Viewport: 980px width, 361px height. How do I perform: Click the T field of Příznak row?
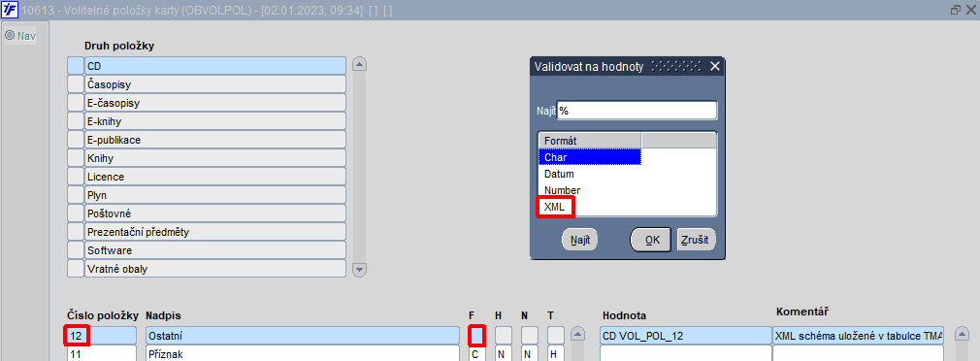coord(556,354)
